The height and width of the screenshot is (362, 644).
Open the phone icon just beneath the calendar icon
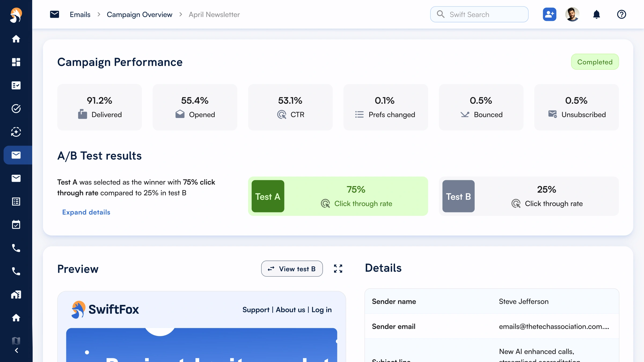(x=16, y=248)
